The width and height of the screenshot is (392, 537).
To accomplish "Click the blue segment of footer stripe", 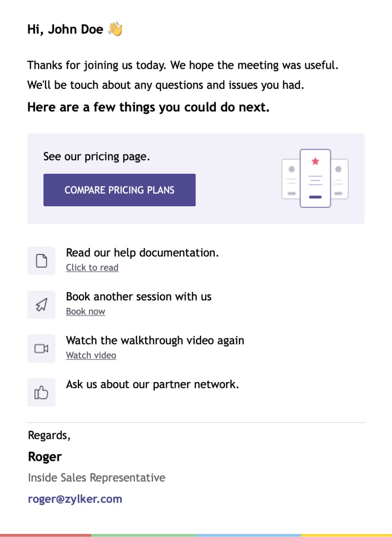I will coord(248,535).
